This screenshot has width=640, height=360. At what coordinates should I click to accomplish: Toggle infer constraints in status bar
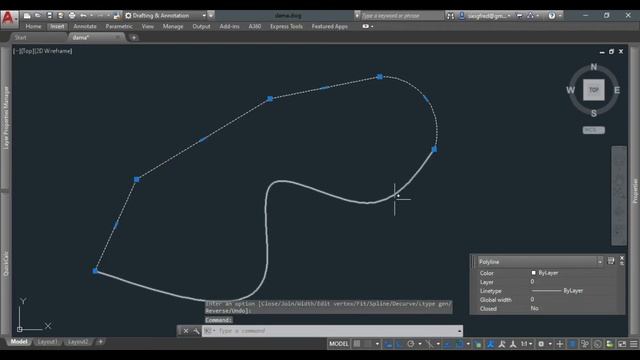(x=388, y=344)
